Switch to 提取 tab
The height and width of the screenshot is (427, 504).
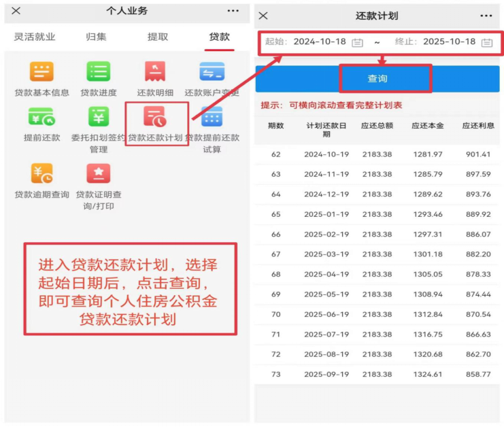point(158,37)
